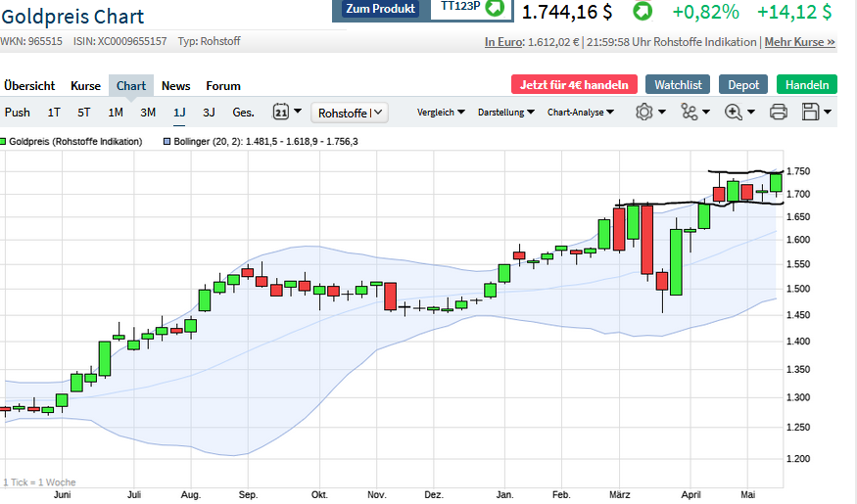Select the 5T time period
The height and width of the screenshot is (504, 857).
pyautogui.click(x=84, y=113)
